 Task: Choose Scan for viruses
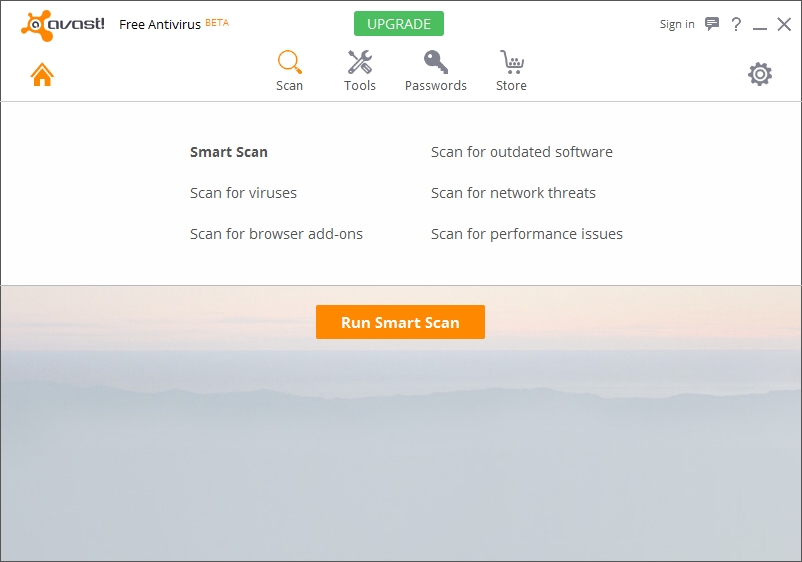tap(243, 193)
